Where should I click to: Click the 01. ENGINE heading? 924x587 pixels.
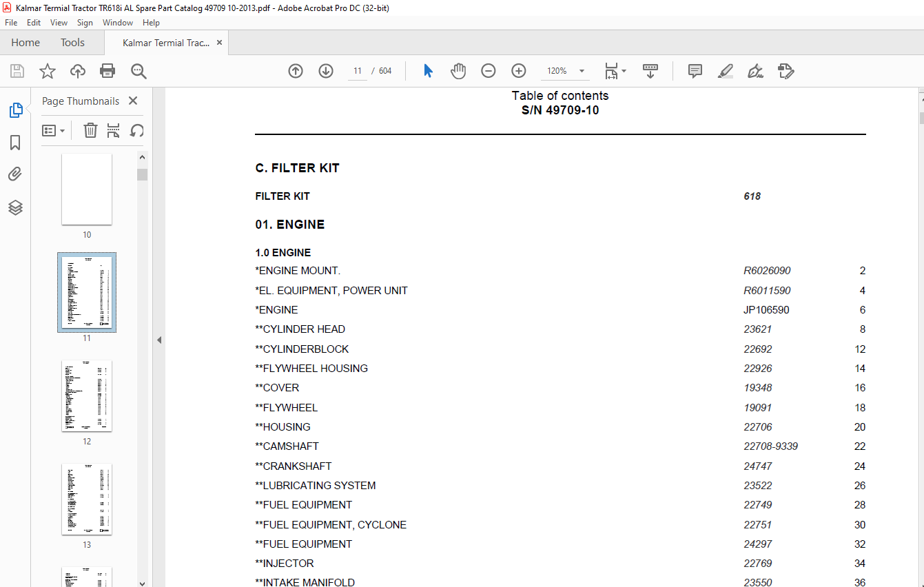(289, 225)
